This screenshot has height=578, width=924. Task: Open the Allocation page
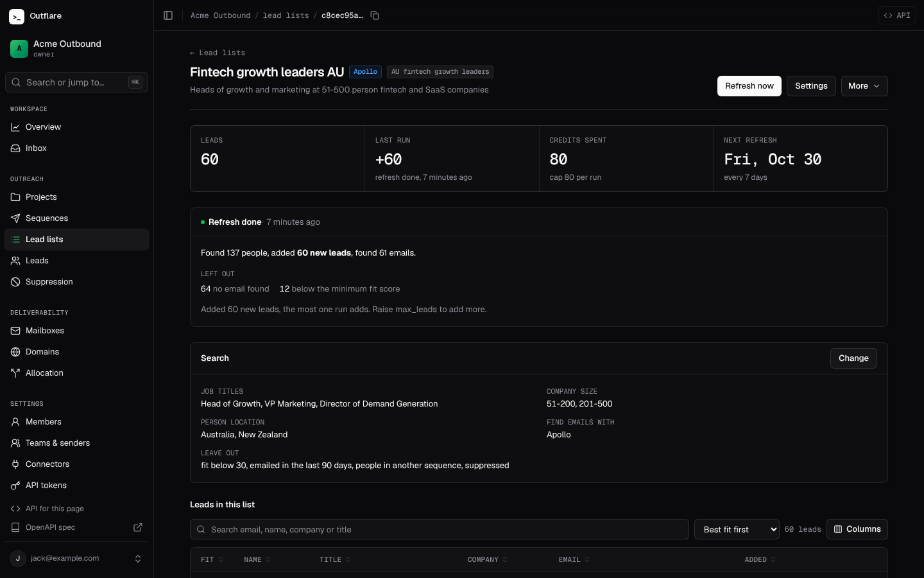pos(76,373)
